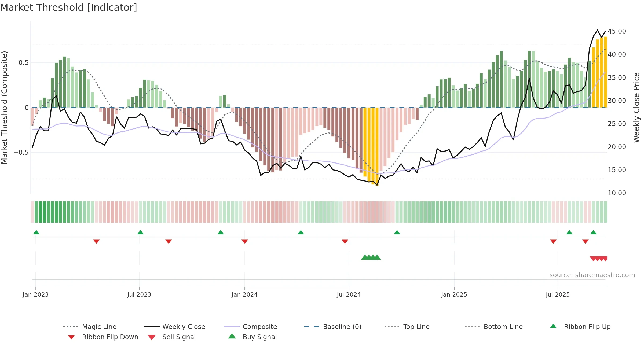
Task: Click the Weekly Close Price axis title
Action: pos(636,108)
